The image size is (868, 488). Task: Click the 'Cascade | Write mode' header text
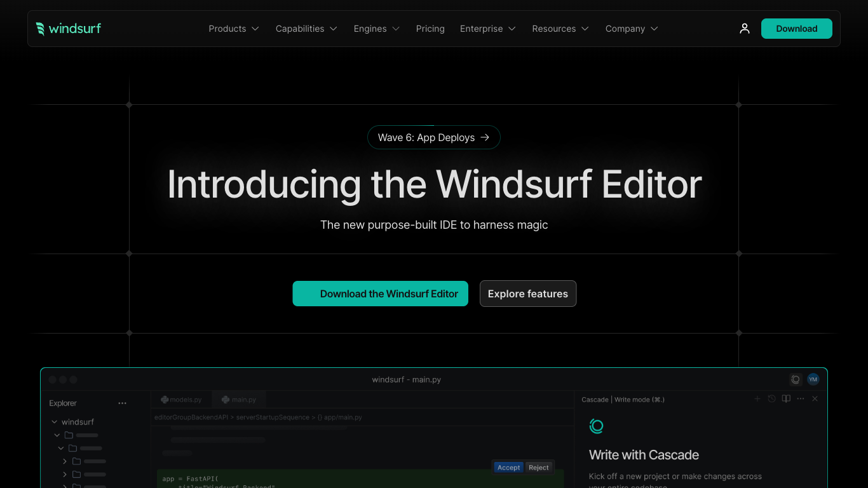(x=623, y=400)
